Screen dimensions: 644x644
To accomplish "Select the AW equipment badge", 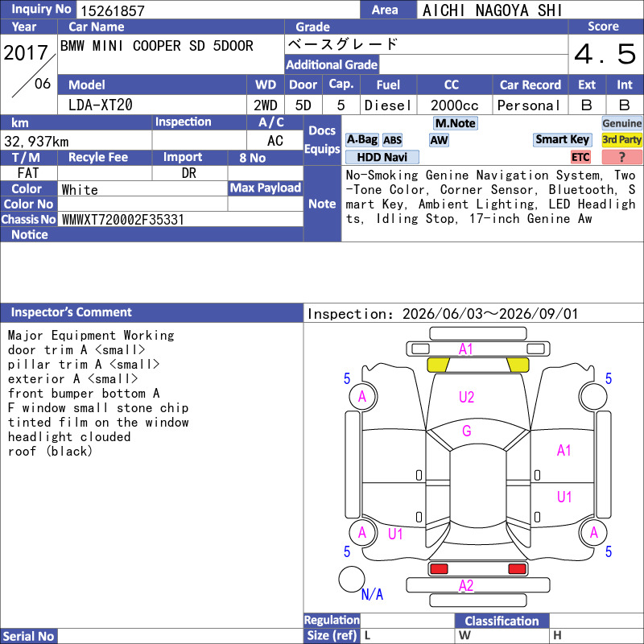I will tap(439, 140).
